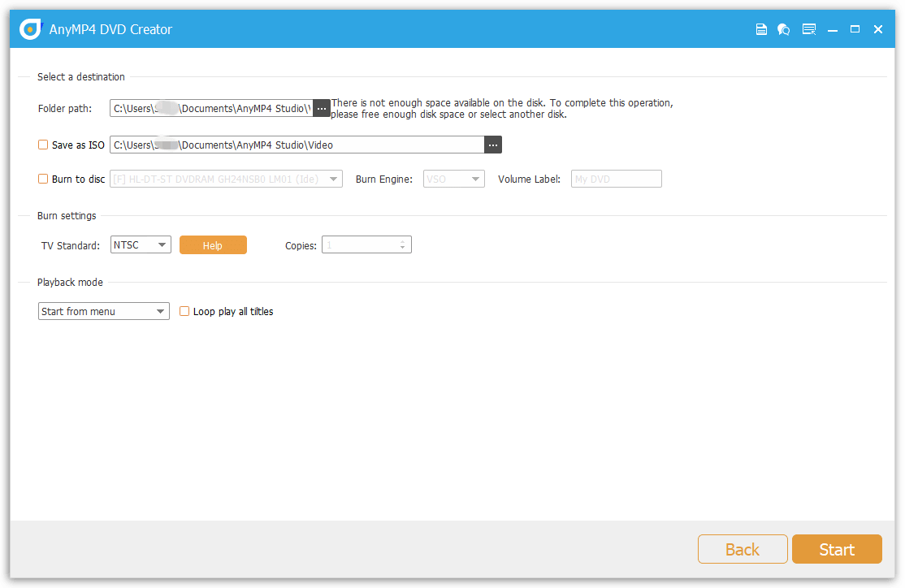Viewport: 905px width, 588px height.
Task: Click the Start button
Action: pos(837,549)
